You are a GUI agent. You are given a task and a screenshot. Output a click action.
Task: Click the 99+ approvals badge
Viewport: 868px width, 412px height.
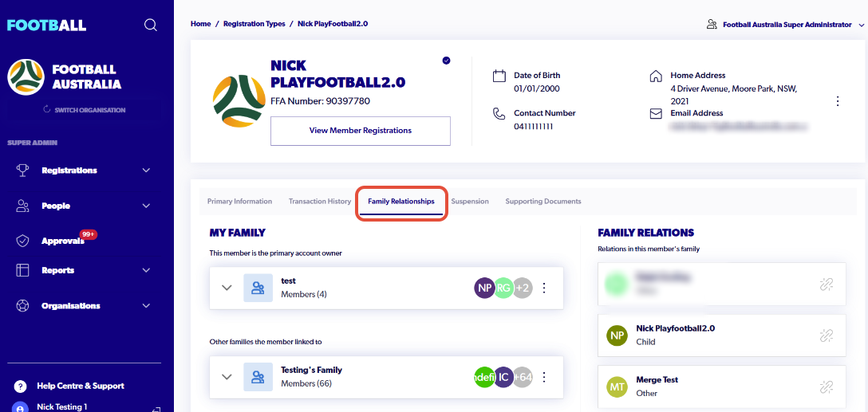(89, 234)
